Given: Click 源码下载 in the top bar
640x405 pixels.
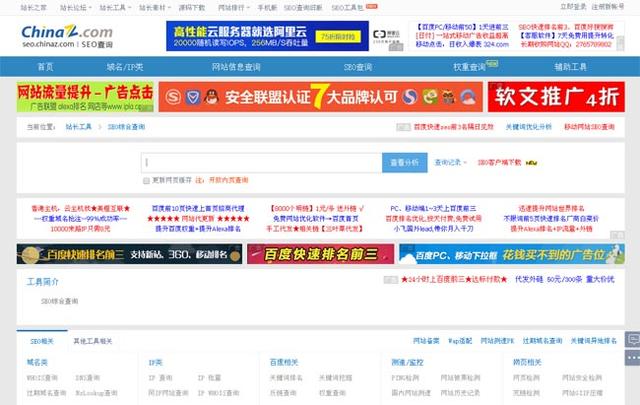Looking at the screenshot, I should tap(192, 8).
